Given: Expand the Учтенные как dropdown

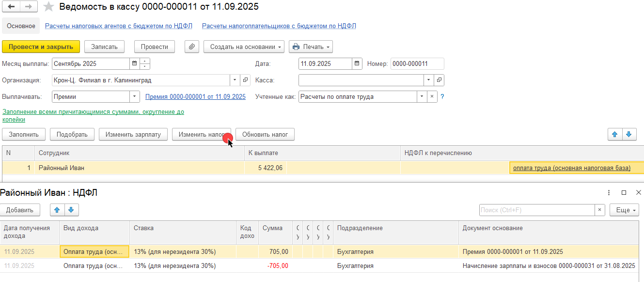Looking at the screenshot, I should (x=422, y=96).
